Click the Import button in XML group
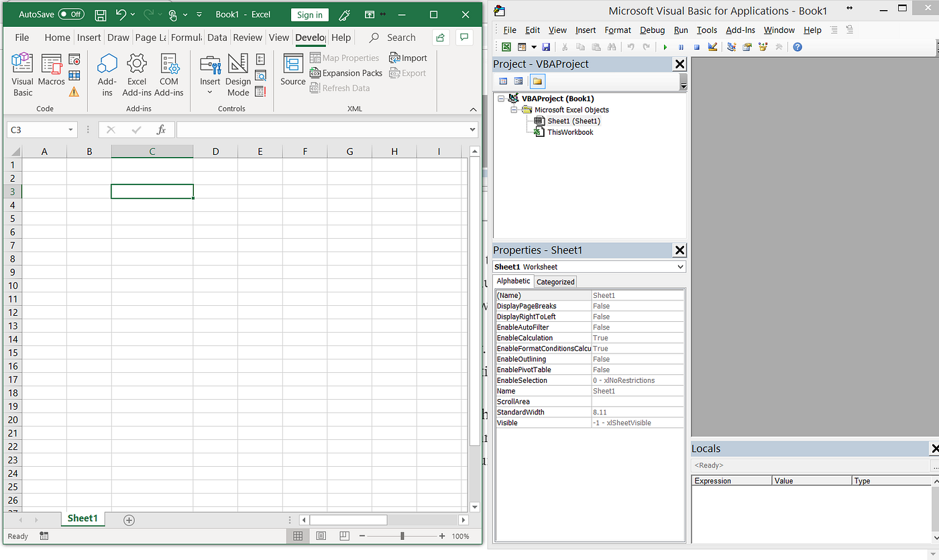Screen dimensions: 939x560 408,58
